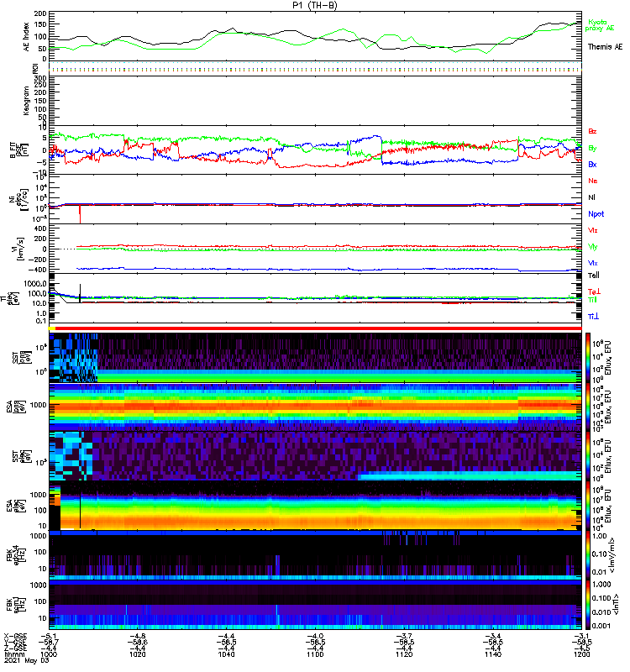Select the green Viy legend label
Screen dimensions: 630x672
(592, 247)
